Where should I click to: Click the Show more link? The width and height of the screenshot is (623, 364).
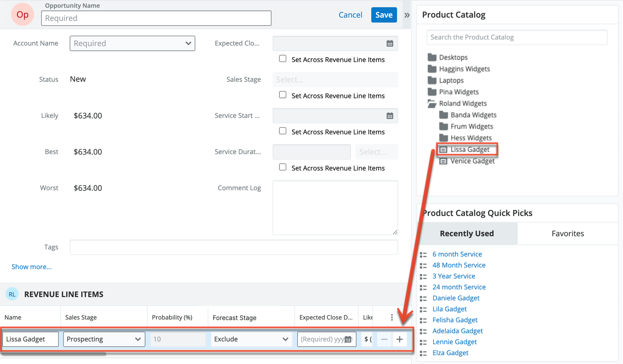pos(31,267)
